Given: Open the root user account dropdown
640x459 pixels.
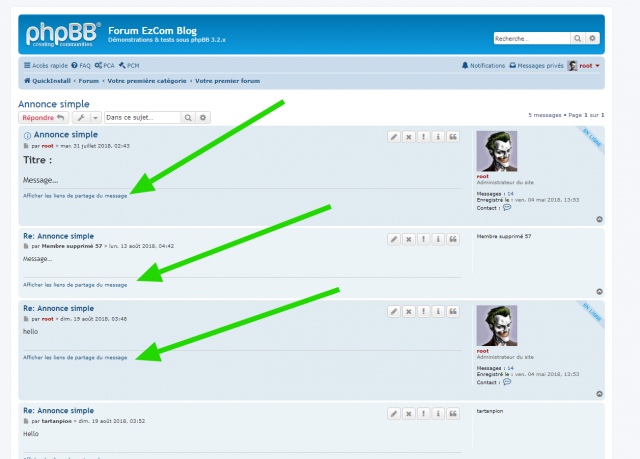Looking at the screenshot, I should coord(585,65).
